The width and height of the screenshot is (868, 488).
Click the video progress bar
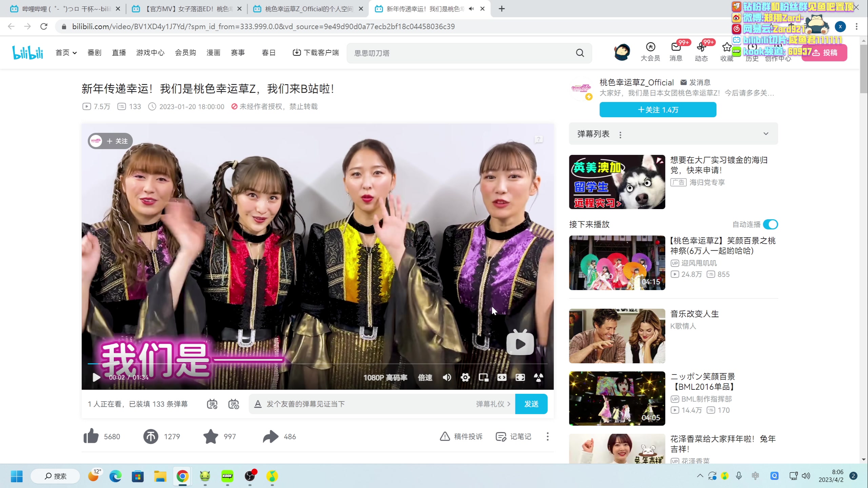click(317, 364)
